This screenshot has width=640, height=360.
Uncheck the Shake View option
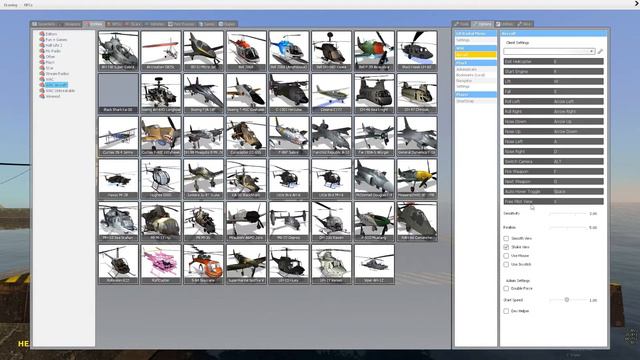click(x=506, y=247)
